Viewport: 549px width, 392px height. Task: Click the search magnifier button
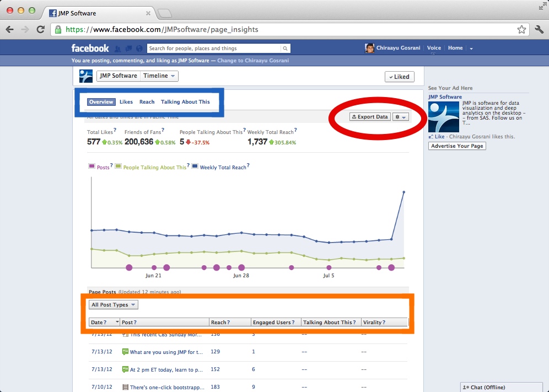click(x=286, y=49)
